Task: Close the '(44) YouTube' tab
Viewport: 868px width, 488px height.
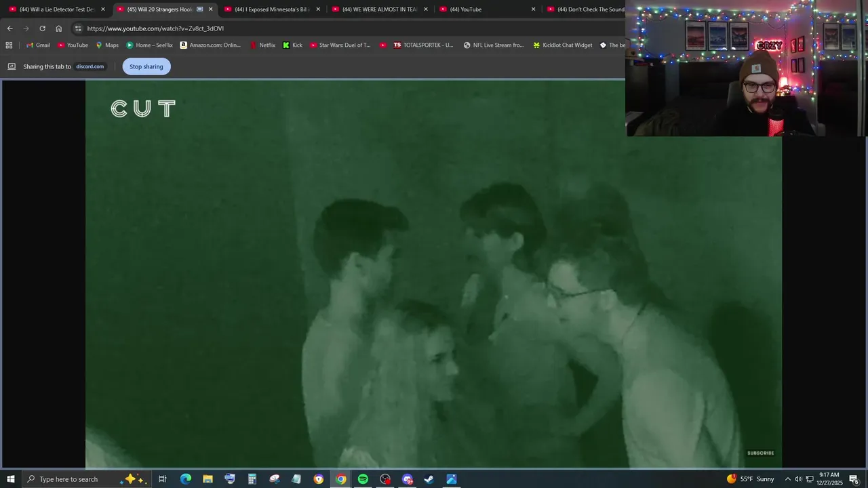Action: tap(534, 9)
